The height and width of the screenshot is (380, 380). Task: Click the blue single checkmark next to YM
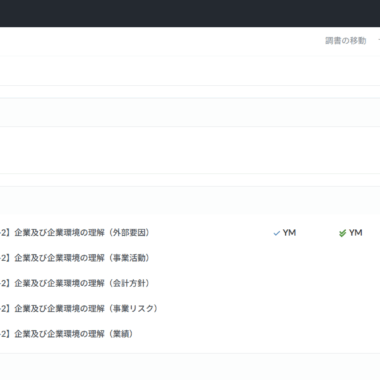coord(277,233)
